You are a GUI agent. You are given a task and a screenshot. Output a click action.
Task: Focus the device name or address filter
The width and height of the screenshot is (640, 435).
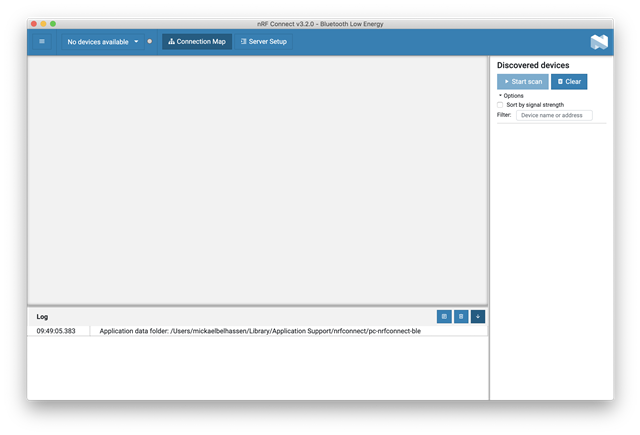[554, 115]
